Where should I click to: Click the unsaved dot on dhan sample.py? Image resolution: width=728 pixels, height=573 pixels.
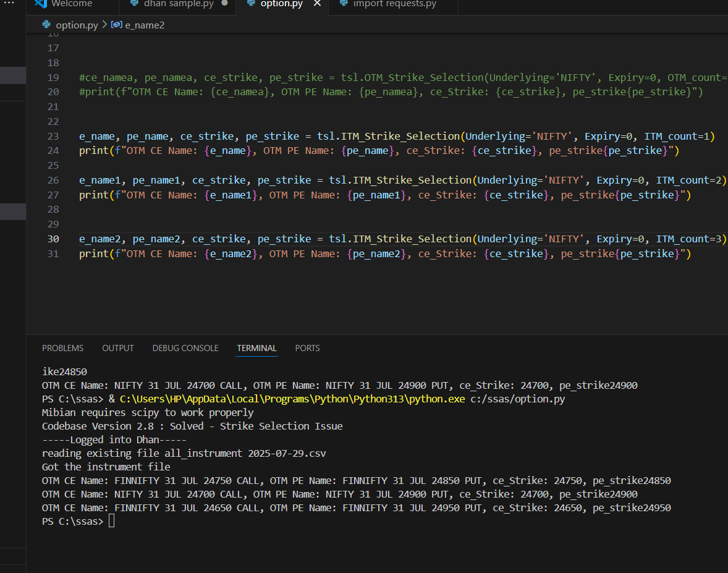pos(225,3)
